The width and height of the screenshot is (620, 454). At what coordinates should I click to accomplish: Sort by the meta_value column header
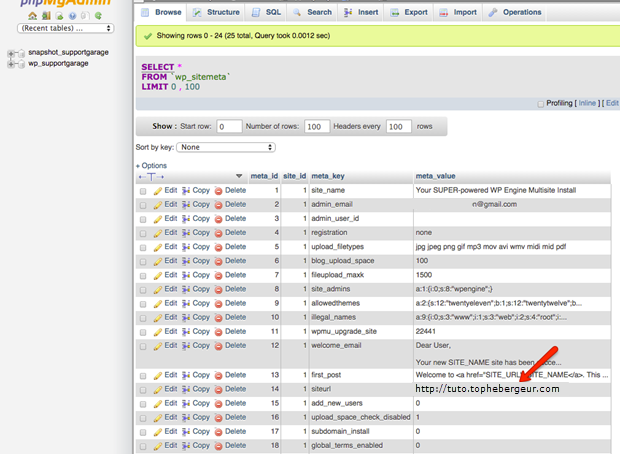tap(435, 176)
